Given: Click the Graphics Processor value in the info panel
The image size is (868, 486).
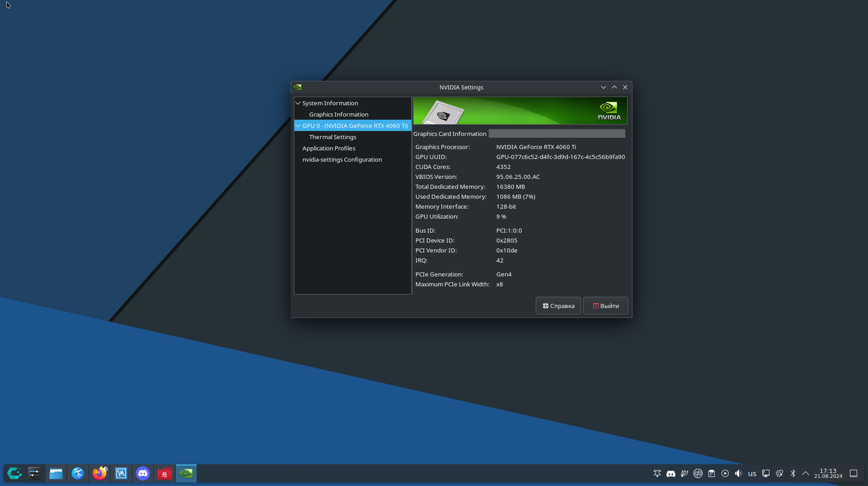Looking at the screenshot, I should click(536, 147).
